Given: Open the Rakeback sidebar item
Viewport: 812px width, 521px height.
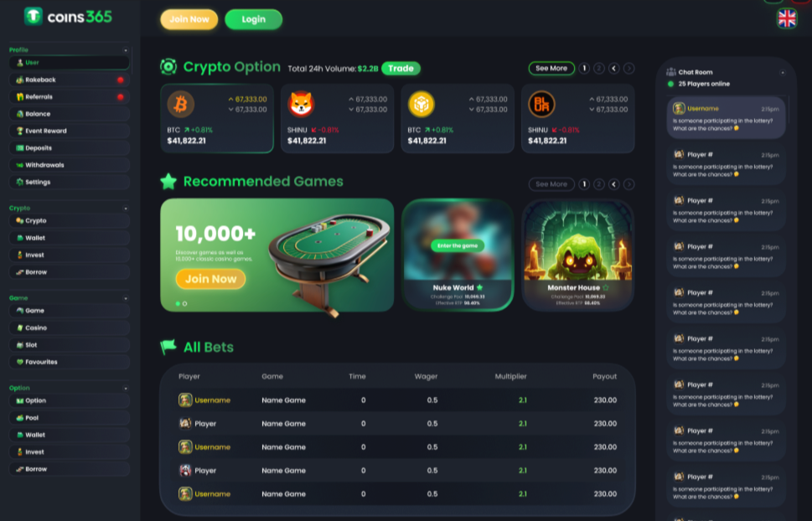Looking at the screenshot, I should tap(70, 80).
